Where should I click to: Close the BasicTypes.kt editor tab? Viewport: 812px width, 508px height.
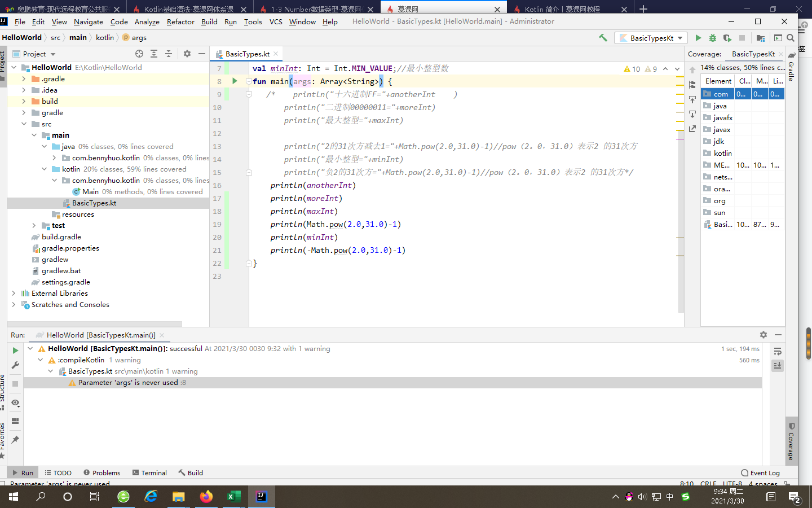tap(276, 54)
